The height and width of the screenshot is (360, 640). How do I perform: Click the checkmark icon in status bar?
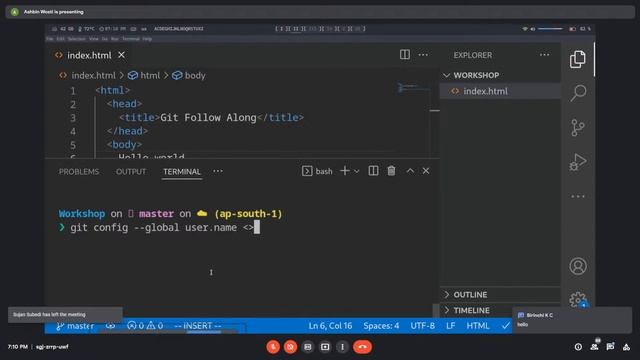(506, 326)
